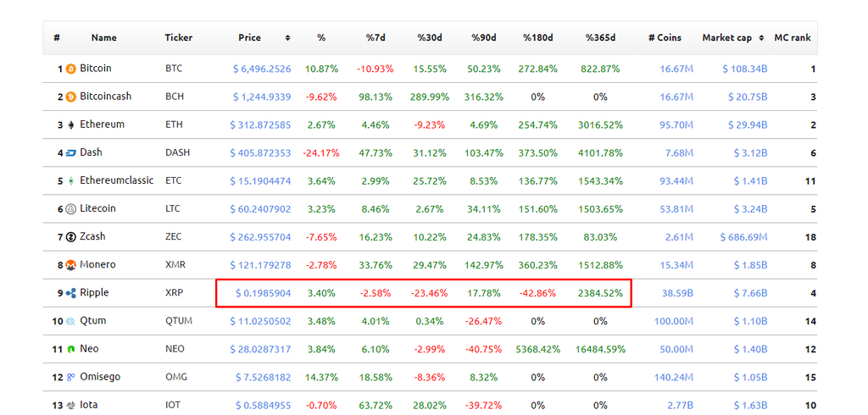Viewport: 868px width, 415px height.
Task: Click the Dash logo icon
Action: pos(71,153)
